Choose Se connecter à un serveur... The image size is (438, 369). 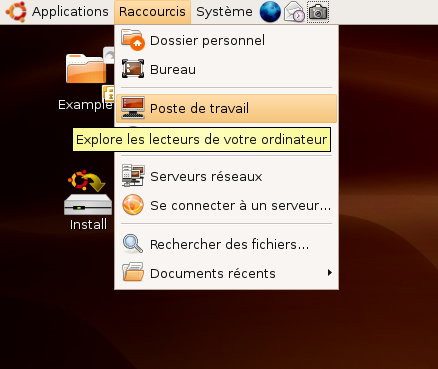227,205
